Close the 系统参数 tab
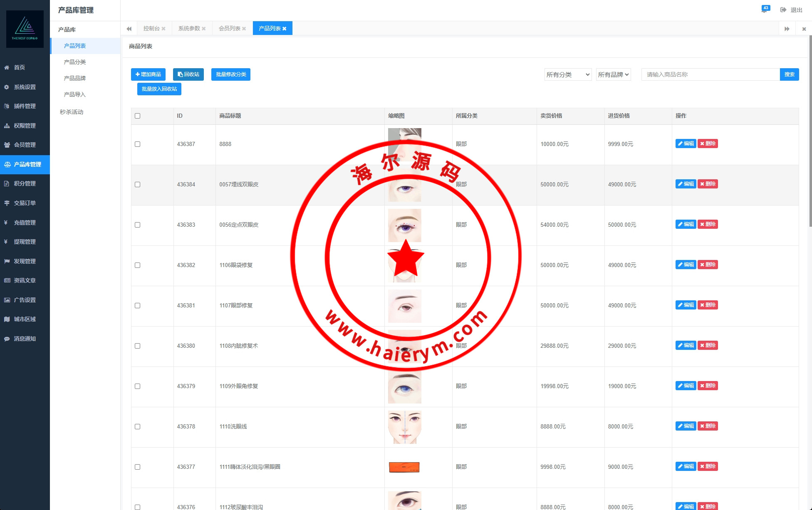 coord(204,29)
